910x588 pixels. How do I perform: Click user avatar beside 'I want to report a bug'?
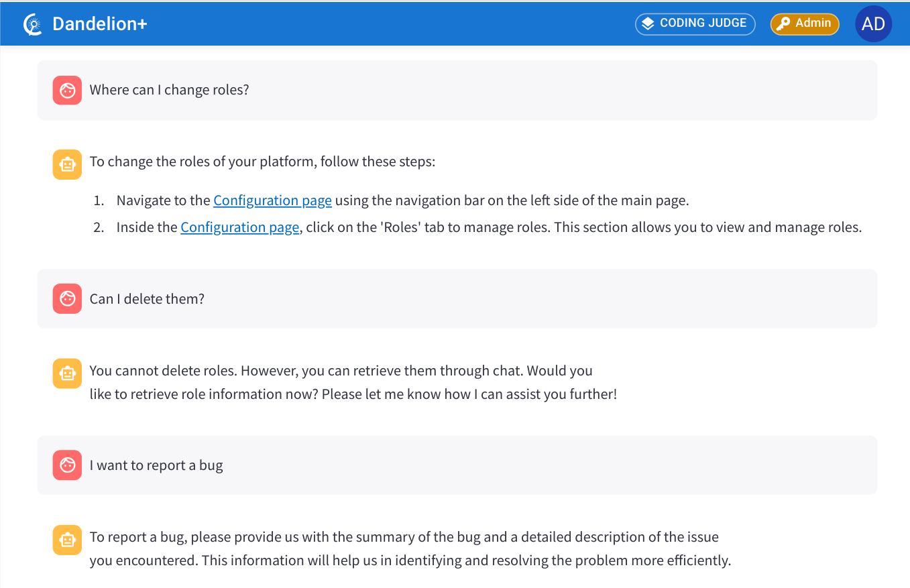point(67,465)
